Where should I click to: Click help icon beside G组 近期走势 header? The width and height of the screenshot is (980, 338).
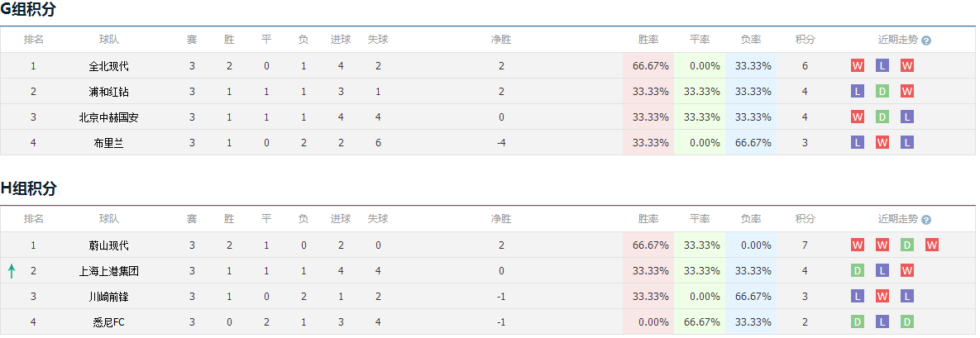point(925,40)
